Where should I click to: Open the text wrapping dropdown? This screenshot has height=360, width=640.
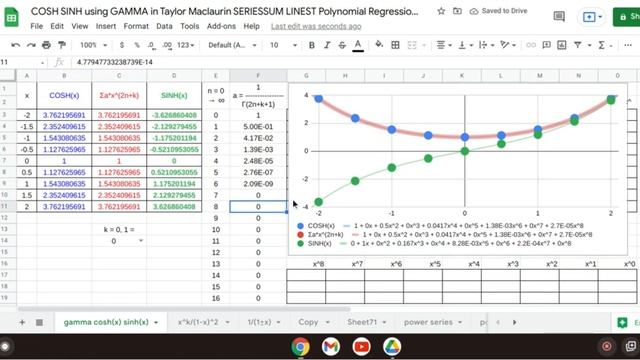tap(486, 45)
